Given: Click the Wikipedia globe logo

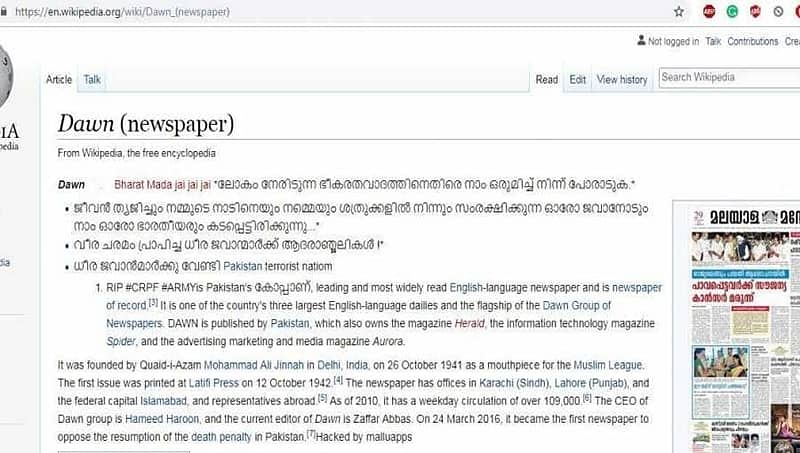Looking at the screenshot, I should [5, 77].
